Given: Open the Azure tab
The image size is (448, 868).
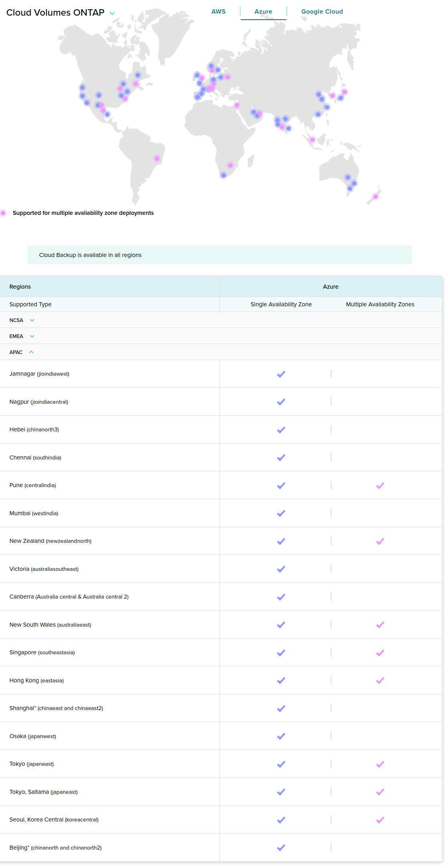Looking at the screenshot, I should click(x=263, y=12).
